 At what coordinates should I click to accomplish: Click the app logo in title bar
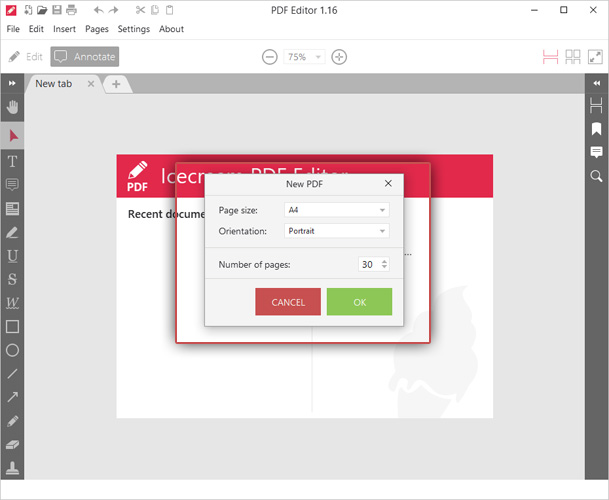coord(11,10)
